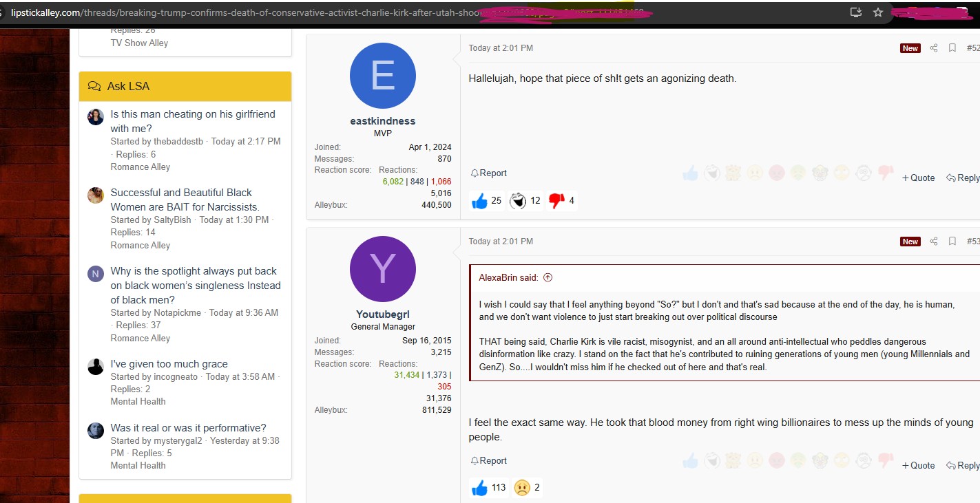Open thread 'Successful and Beautiful Black Women are BAIT'

coord(185,200)
